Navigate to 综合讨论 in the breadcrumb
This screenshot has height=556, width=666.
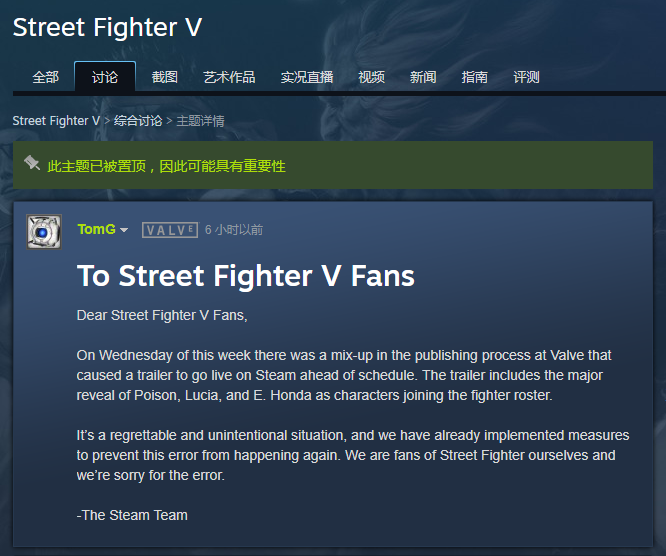coord(137,121)
